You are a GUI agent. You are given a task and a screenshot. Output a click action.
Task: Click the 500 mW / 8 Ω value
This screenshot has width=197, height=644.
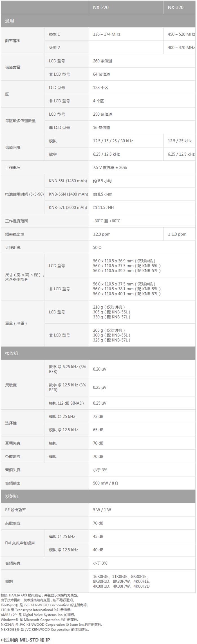[x=106, y=483]
